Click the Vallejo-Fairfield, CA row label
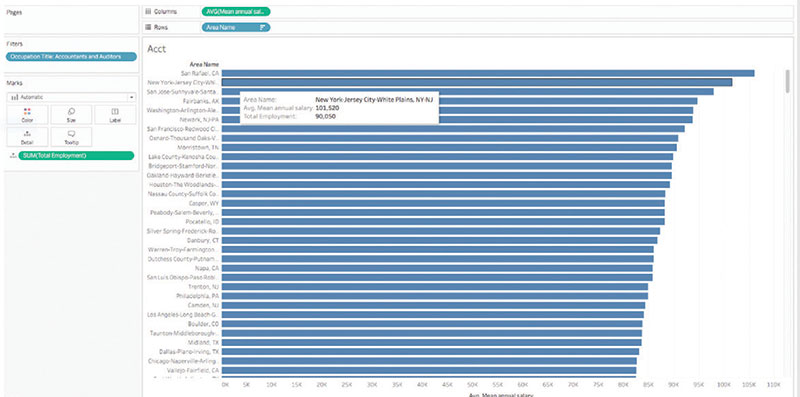This screenshot has height=397, width=800. (193, 370)
